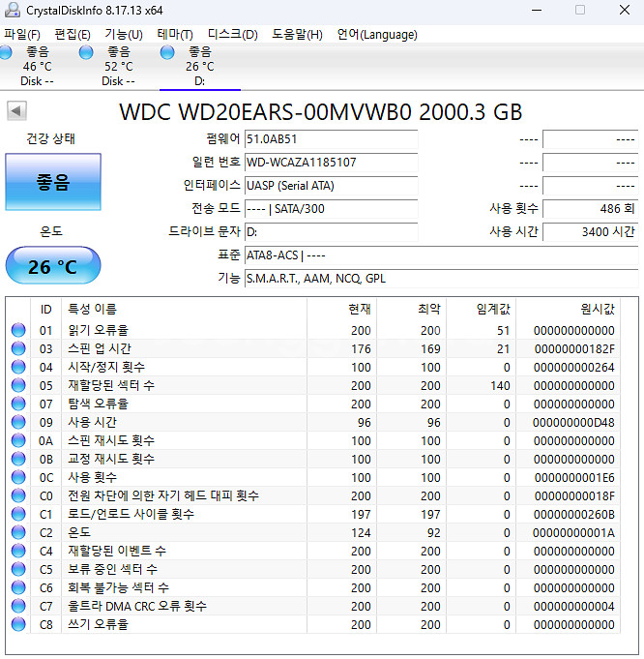This screenshot has width=644, height=659.
Task: Click the transfer mode field SATA/300
Action: 331,208
